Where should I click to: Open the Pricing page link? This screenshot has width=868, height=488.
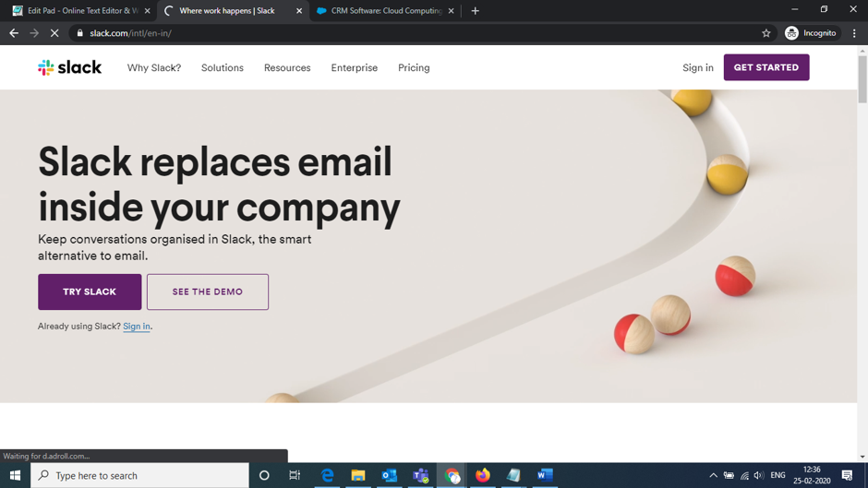point(414,67)
